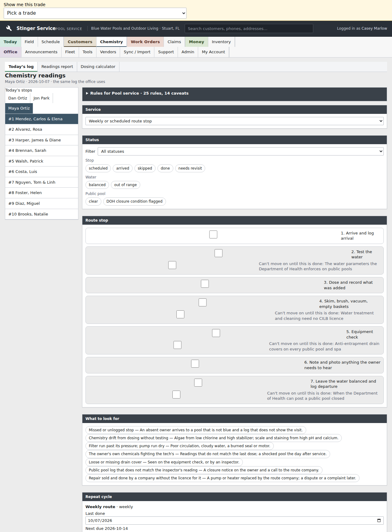Image resolution: width=392 pixels, height=532 pixels.
Task: Choose the out of range water chip
Action: (x=126, y=185)
